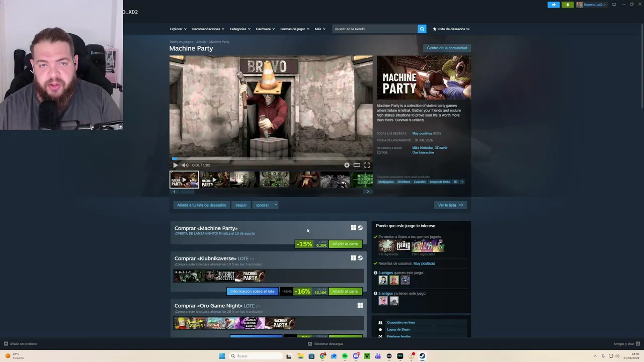644x362 pixels.
Task: Click the Steam store search magnifier button
Action: coord(422,29)
